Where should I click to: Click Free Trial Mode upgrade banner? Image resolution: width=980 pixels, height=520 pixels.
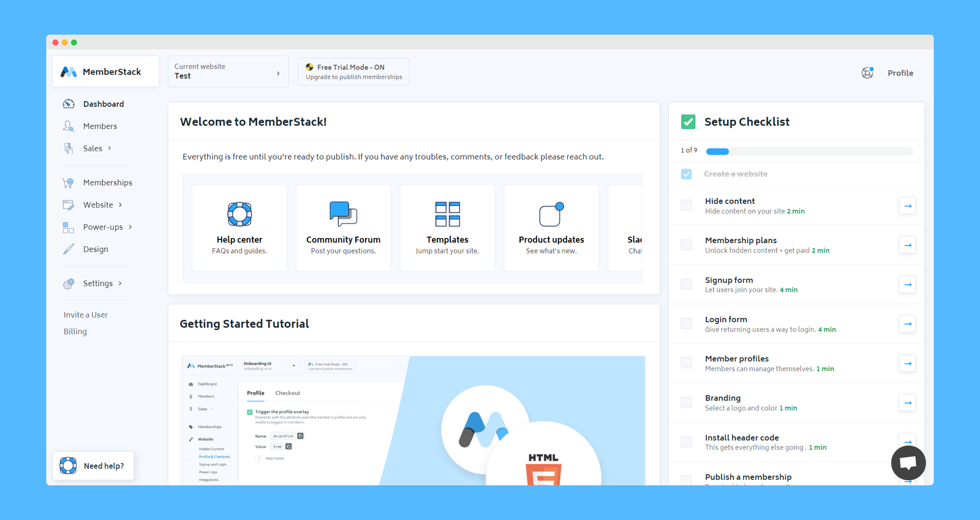pyautogui.click(x=353, y=72)
